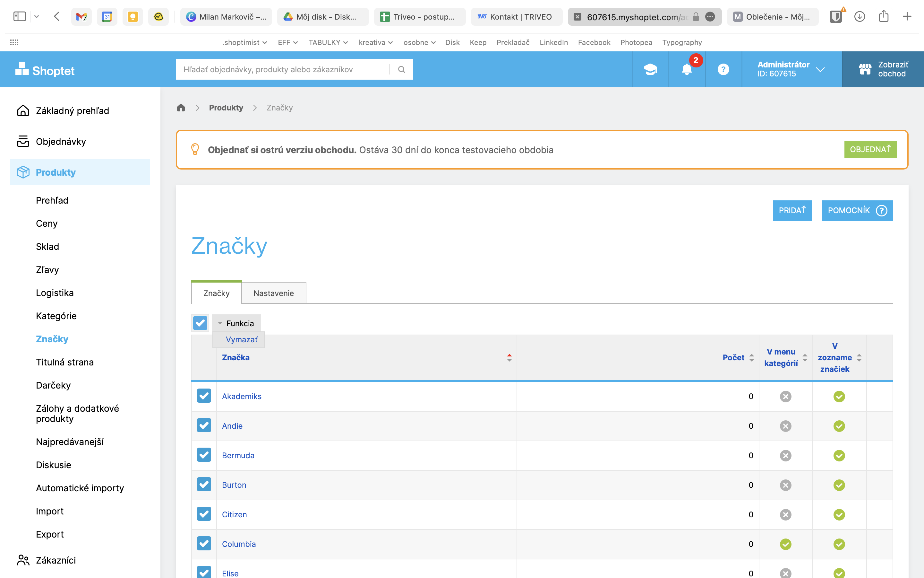924x578 pixels.
Task: Click the Shoptet search input field
Action: click(283, 70)
